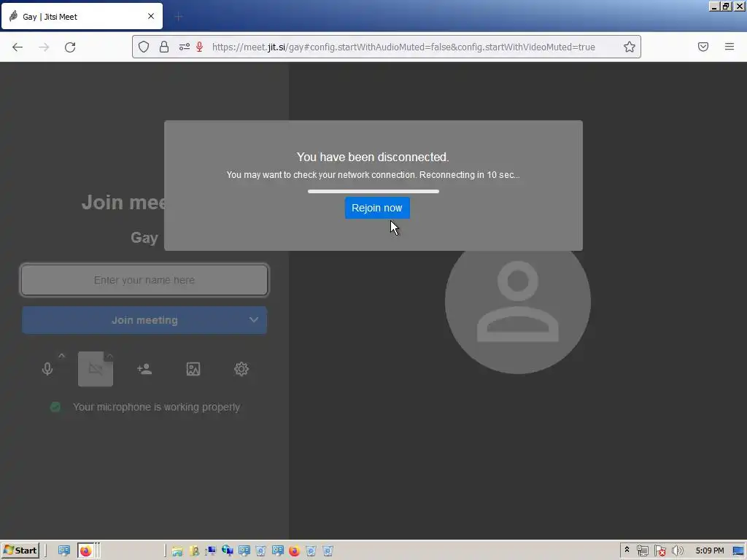Screen dimensions: 747x560
Task: Click the reconnecting countdown progress bar
Action: pos(373,192)
